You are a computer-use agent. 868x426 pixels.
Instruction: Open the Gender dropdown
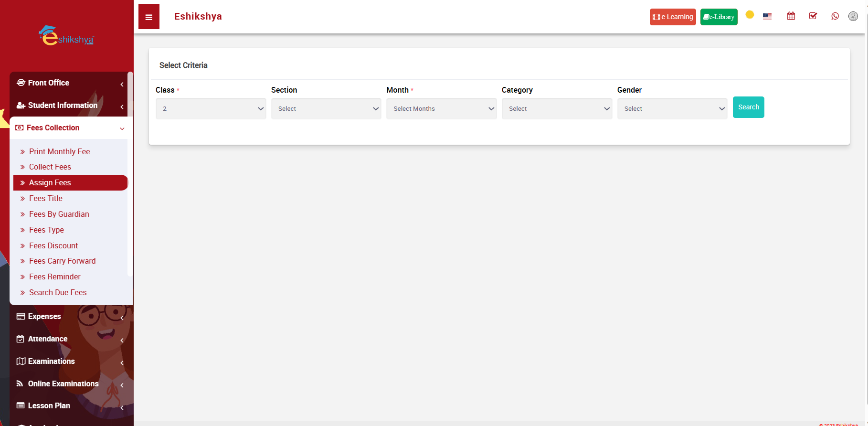click(x=672, y=109)
